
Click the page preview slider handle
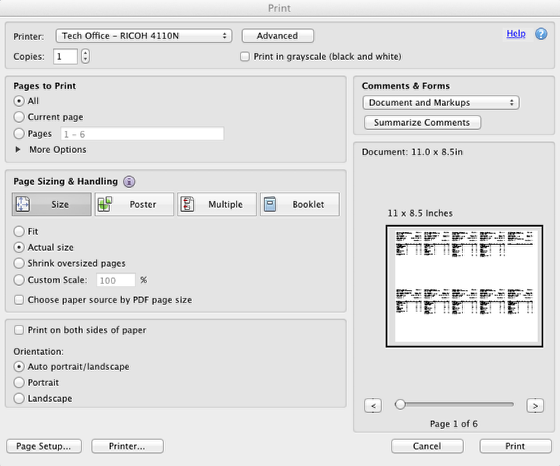click(400, 405)
